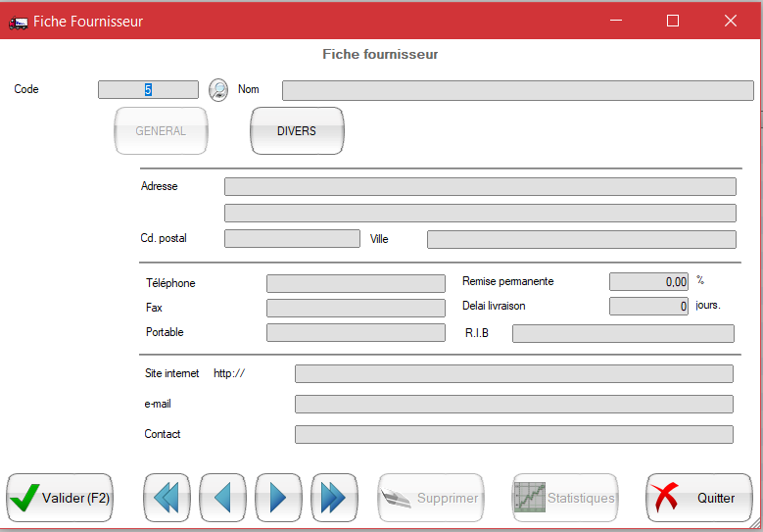Click the Supprimer button
Screen dimensions: 763x532
pyautogui.click(x=431, y=498)
